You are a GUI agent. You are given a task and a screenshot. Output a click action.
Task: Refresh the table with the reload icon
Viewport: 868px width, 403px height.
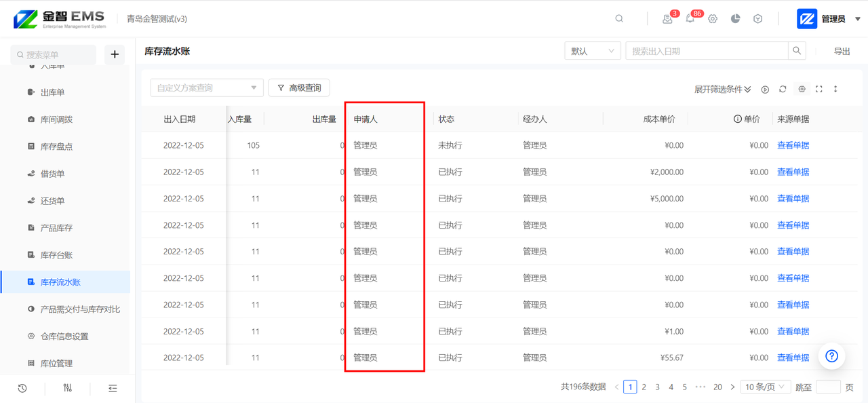pos(783,90)
